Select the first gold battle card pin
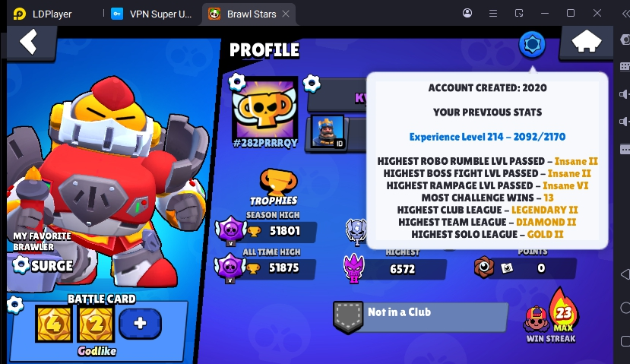Viewport: 630px width, 364px height. [x=54, y=324]
